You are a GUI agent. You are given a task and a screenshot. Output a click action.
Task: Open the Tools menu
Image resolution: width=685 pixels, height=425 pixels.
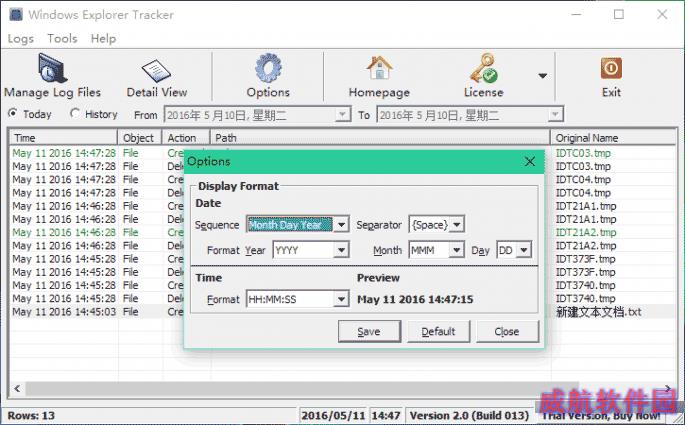pos(62,38)
